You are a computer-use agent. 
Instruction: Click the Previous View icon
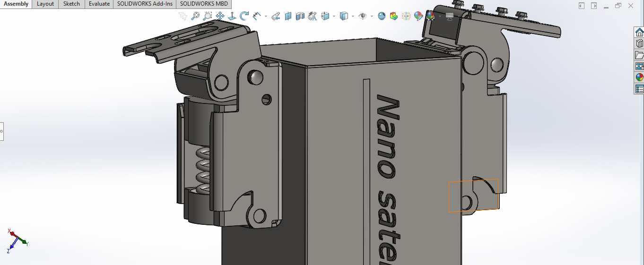[x=257, y=16]
